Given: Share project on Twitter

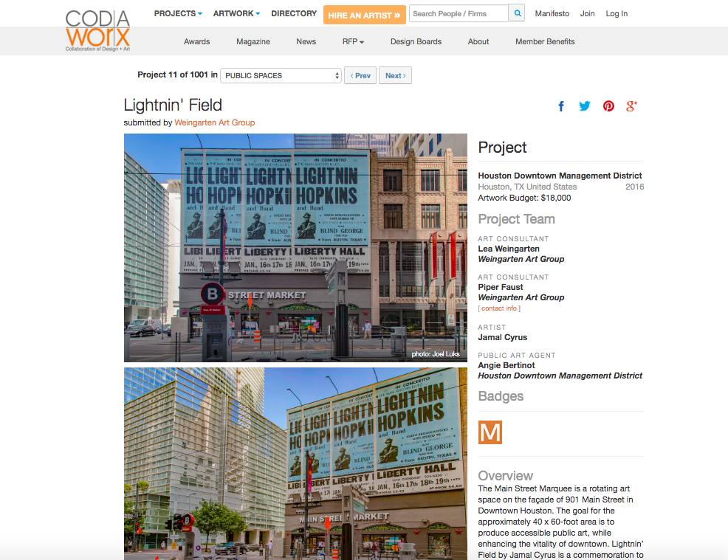Looking at the screenshot, I should (585, 106).
